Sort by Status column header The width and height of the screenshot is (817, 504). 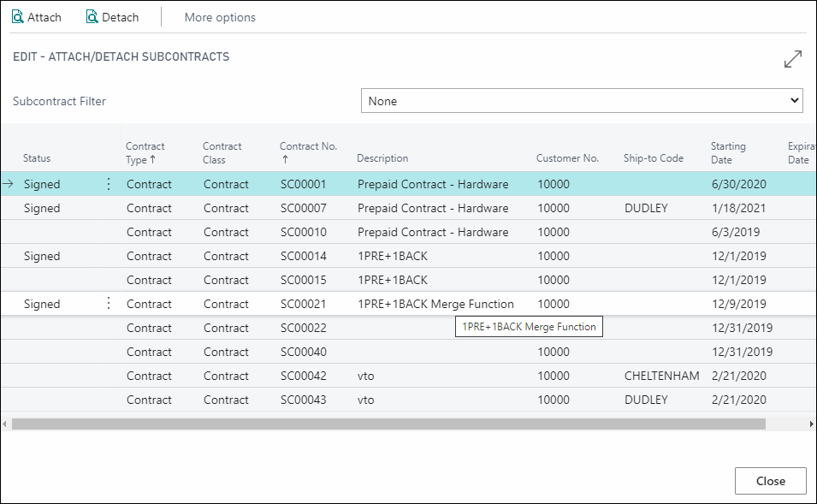coord(37,158)
